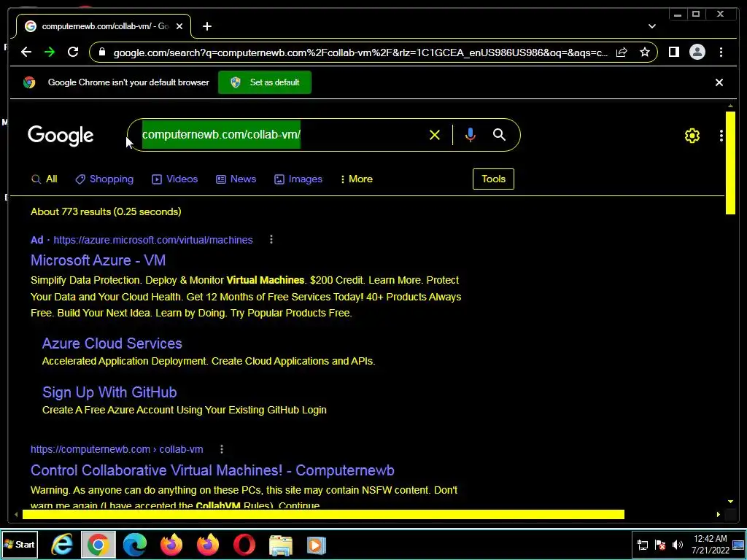Open the Azure Cloud Services link
The height and width of the screenshot is (560, 747).
tap(112, 343)
